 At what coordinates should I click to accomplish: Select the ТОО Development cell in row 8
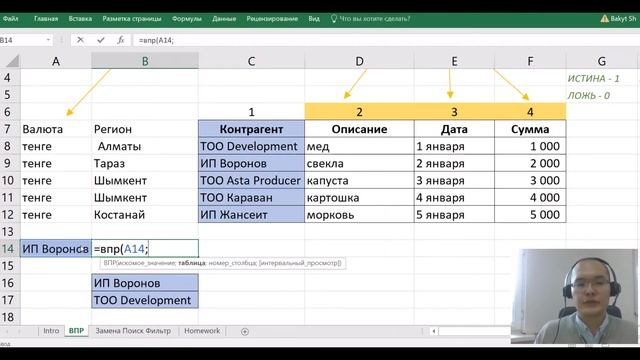pyautogui.click(x=251, y=146)
